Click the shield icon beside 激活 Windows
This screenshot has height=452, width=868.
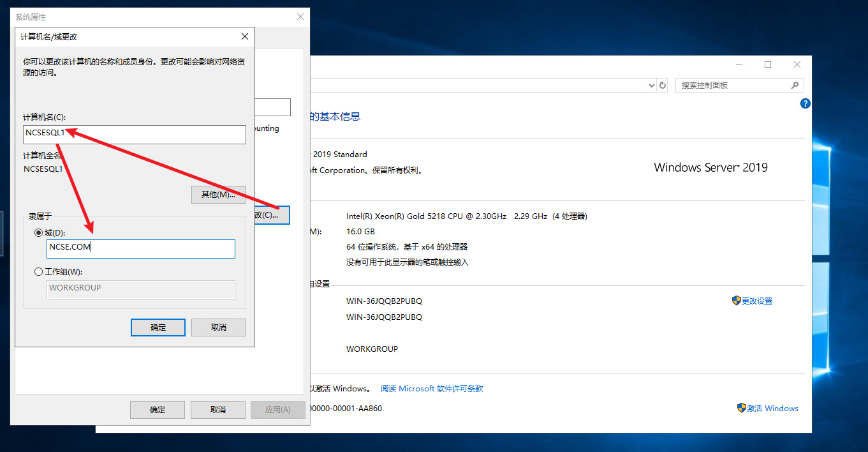click(742, 408)
